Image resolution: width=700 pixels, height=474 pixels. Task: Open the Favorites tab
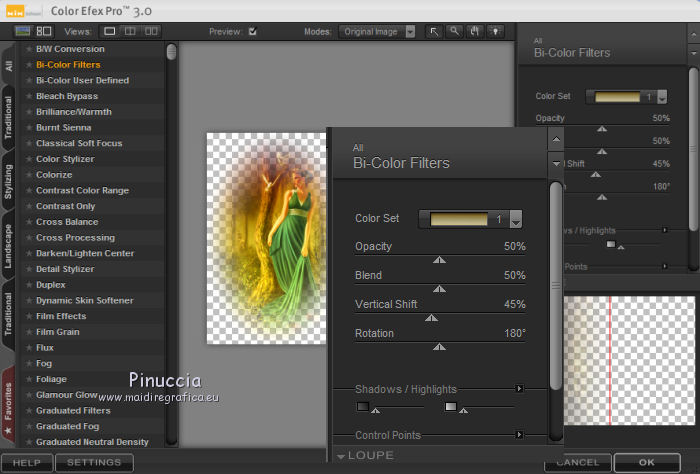coord(8,407)
